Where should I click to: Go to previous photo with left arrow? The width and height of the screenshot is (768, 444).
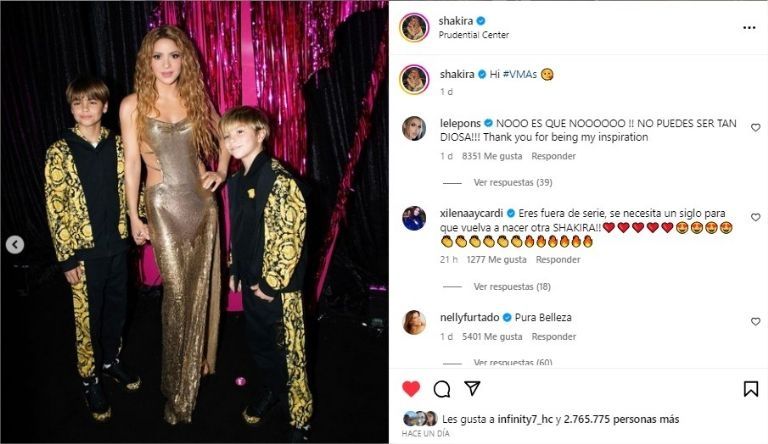pyautogui.click(x=15, y=244)
